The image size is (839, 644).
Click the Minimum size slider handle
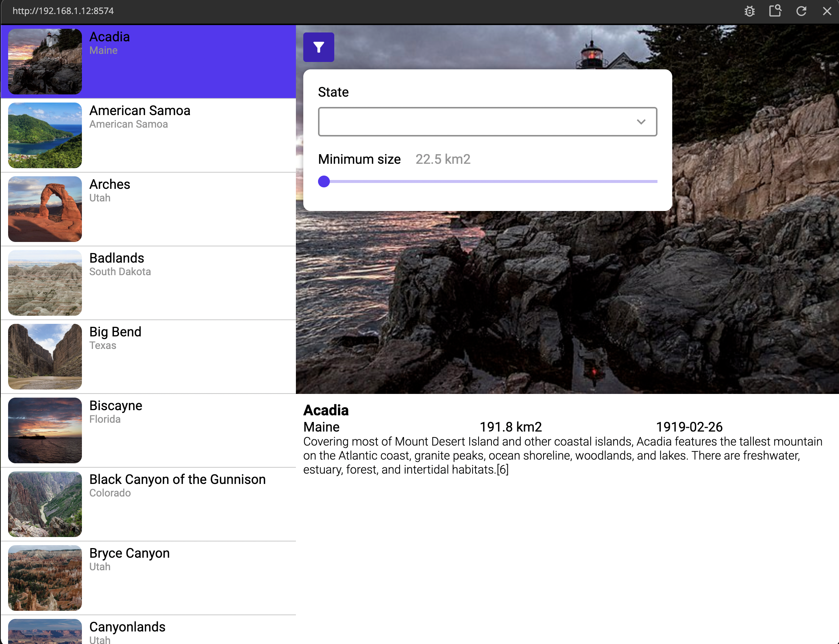click(324, 182)
